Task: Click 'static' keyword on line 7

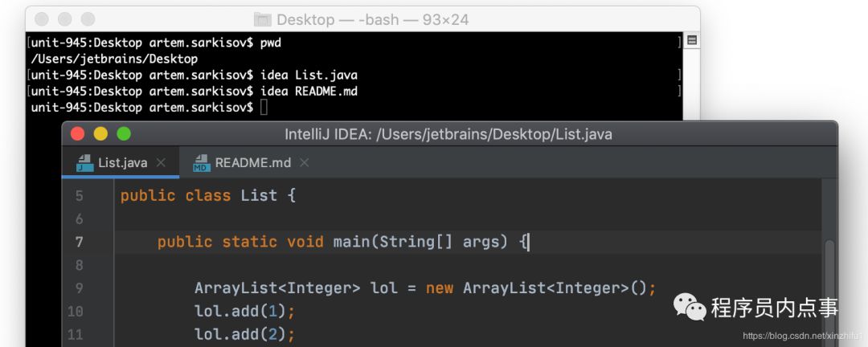Action: (250, 242)
